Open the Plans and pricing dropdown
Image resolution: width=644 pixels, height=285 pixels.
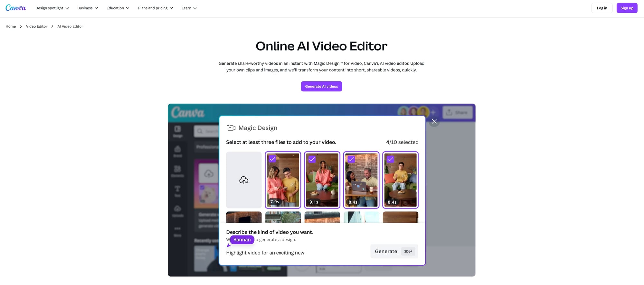tap(156, 8)
